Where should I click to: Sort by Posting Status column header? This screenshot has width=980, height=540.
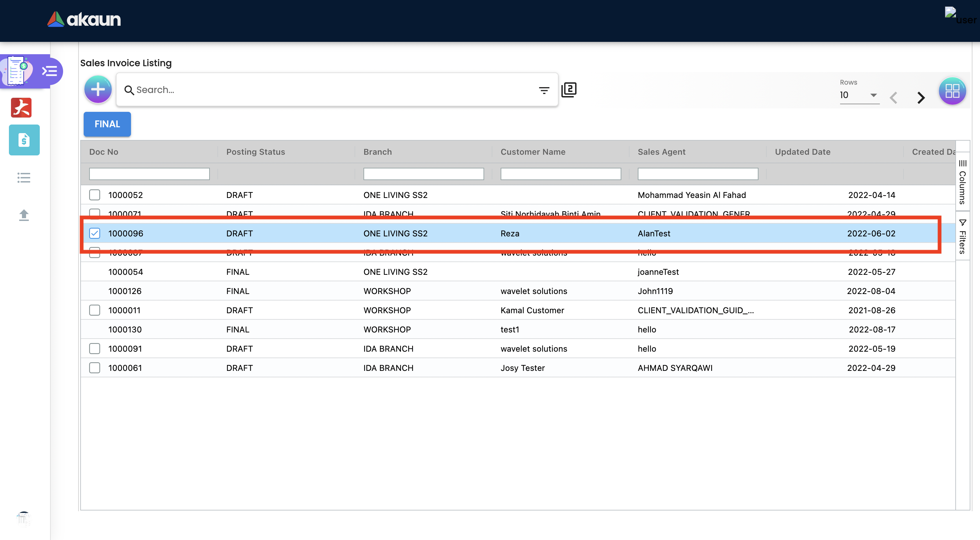(x=256, y=152)
